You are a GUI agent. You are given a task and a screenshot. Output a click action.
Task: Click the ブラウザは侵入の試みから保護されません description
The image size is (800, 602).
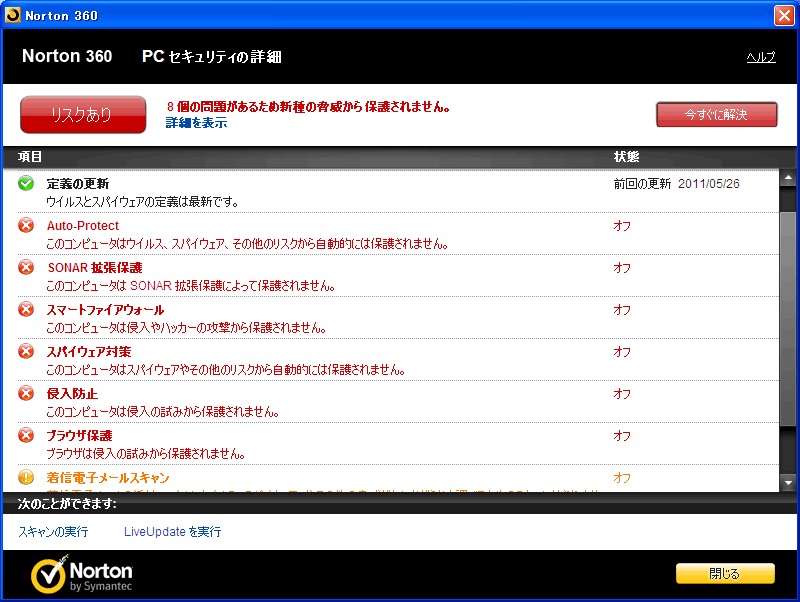(x=146, y=454)
